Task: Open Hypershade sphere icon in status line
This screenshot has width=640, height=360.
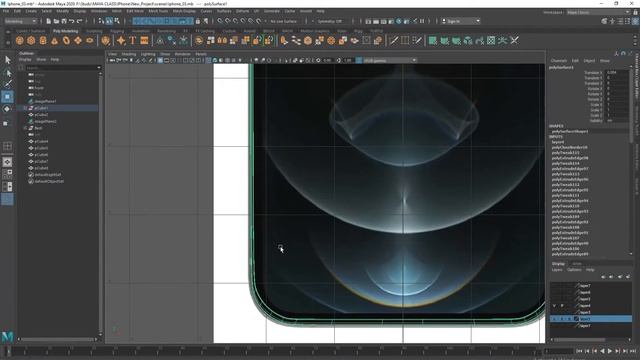Action: (x=399, y=21)
